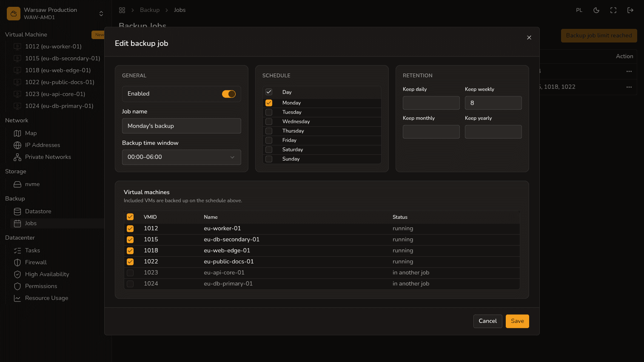Enter fullscreen with the expand icon
This screenshot has height=362, width=644.
(x=613, y=10)
